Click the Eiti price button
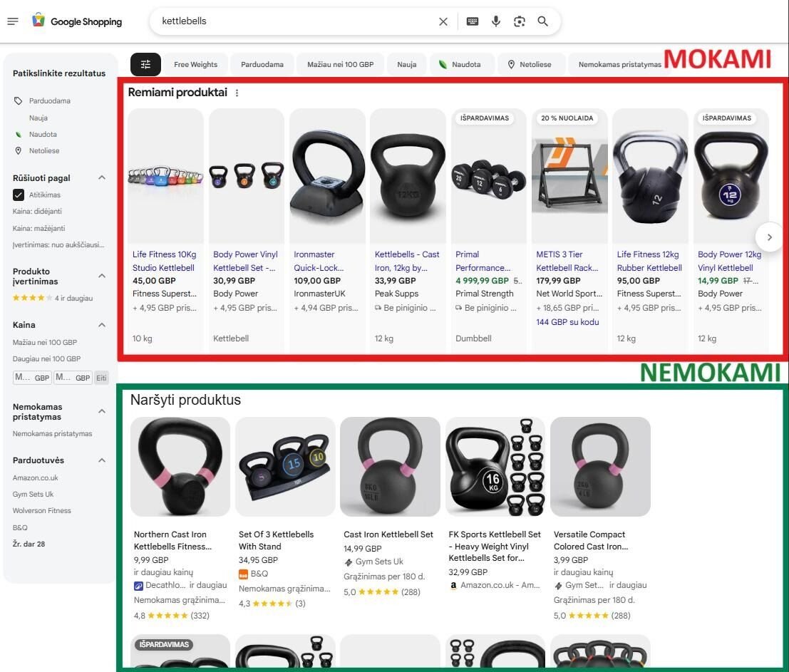 tap(101, 378)
